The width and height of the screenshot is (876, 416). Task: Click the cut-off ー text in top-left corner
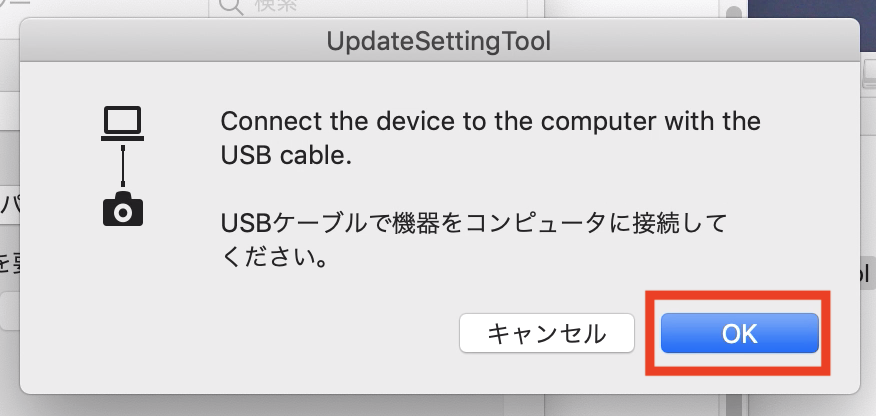point(10,8)
